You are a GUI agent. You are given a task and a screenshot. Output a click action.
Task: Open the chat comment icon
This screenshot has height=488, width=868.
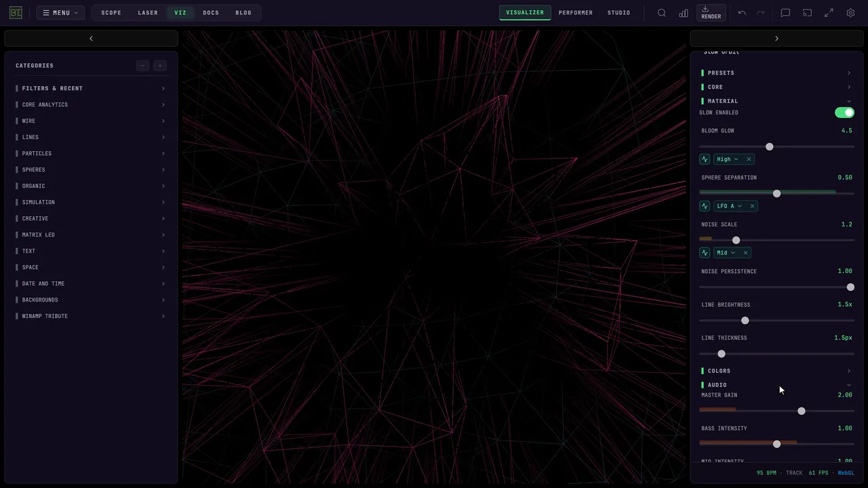coord(785,13)
